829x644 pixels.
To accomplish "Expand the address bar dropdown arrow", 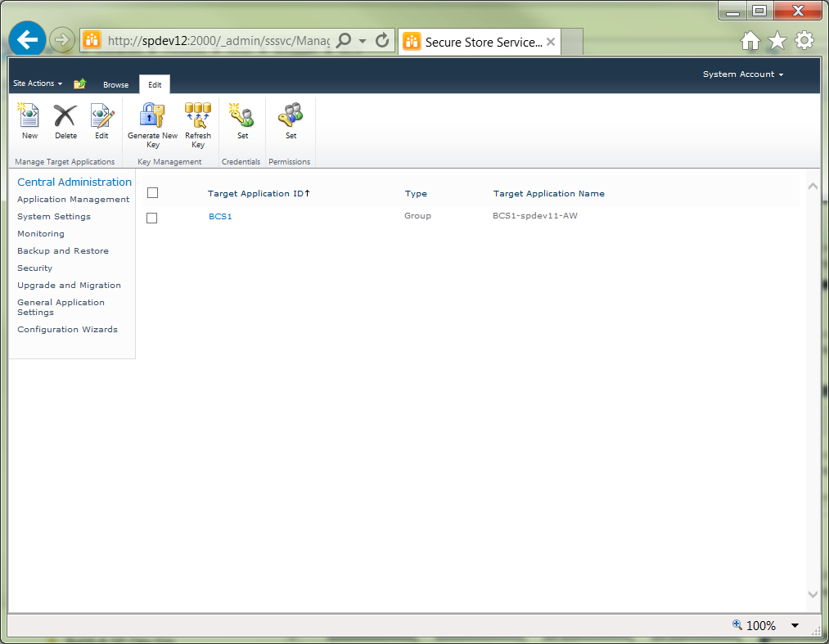I will 363,41.
